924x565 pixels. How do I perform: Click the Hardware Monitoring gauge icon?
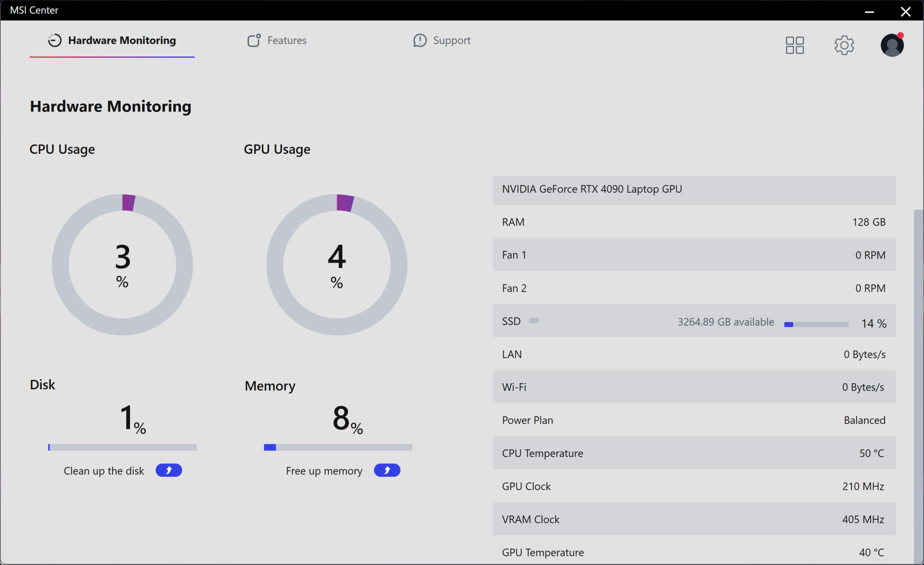pyautogui.click(x=55, y=40)
